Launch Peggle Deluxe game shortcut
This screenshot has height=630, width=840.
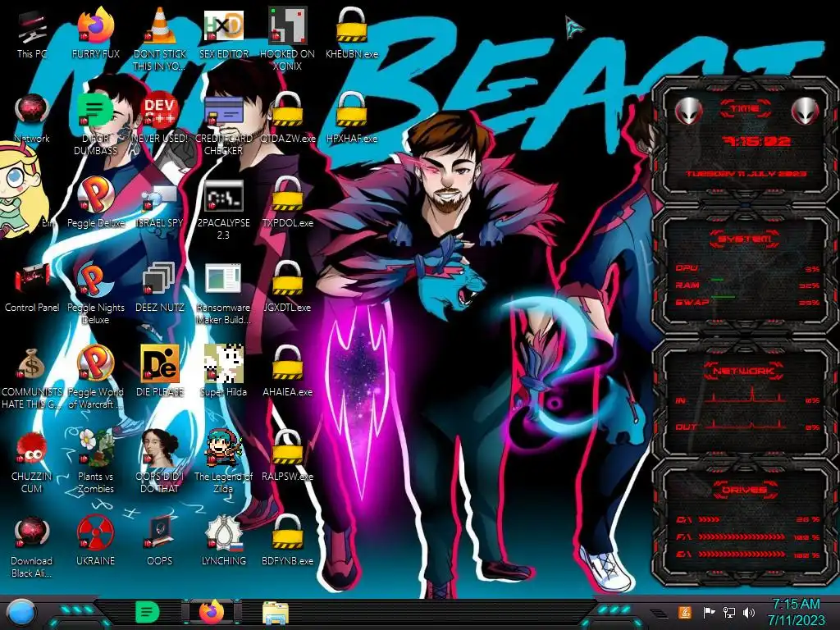tap(95, 202)
